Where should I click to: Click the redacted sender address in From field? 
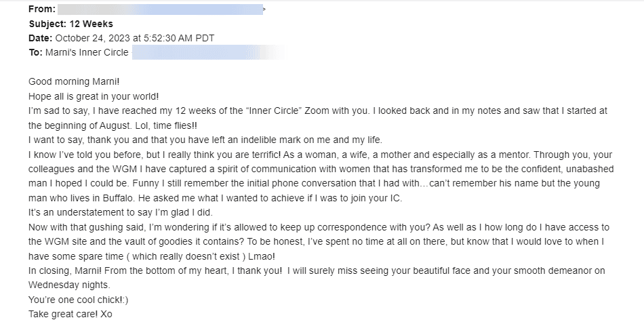point(161,9)
